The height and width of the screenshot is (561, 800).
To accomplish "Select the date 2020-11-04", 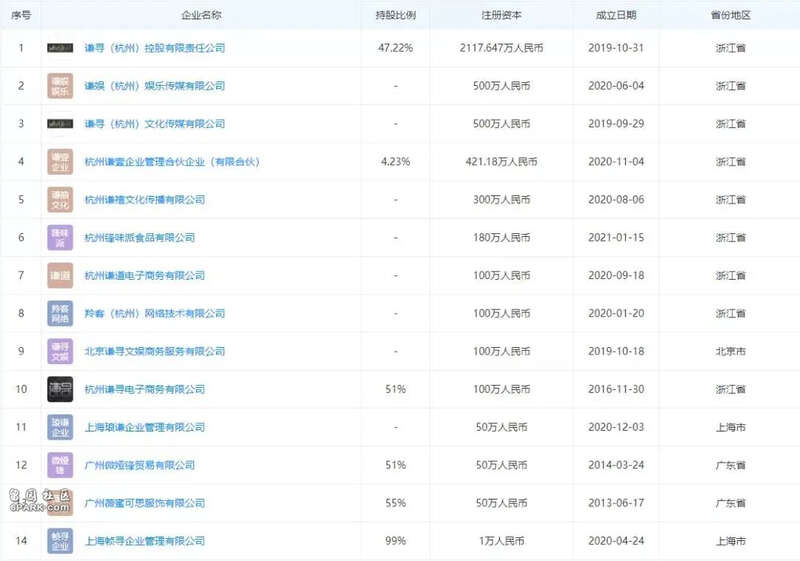I will click(x=616, y=162).
